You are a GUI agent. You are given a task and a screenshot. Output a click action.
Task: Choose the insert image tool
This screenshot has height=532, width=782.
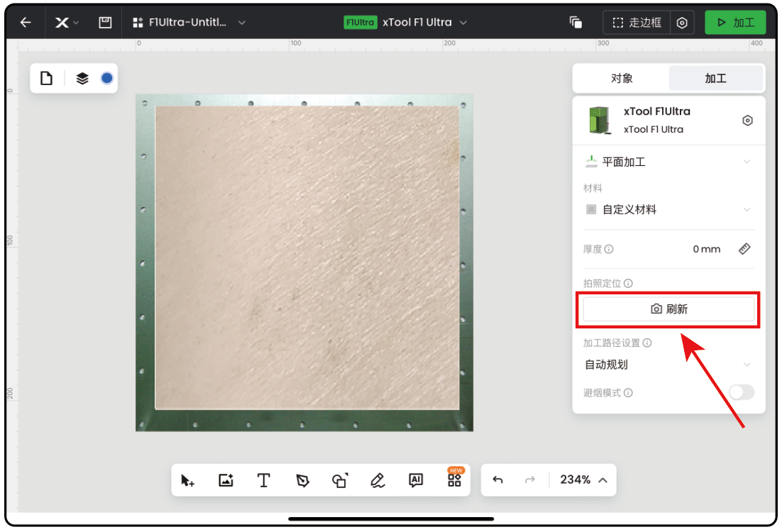click(226, 481)
